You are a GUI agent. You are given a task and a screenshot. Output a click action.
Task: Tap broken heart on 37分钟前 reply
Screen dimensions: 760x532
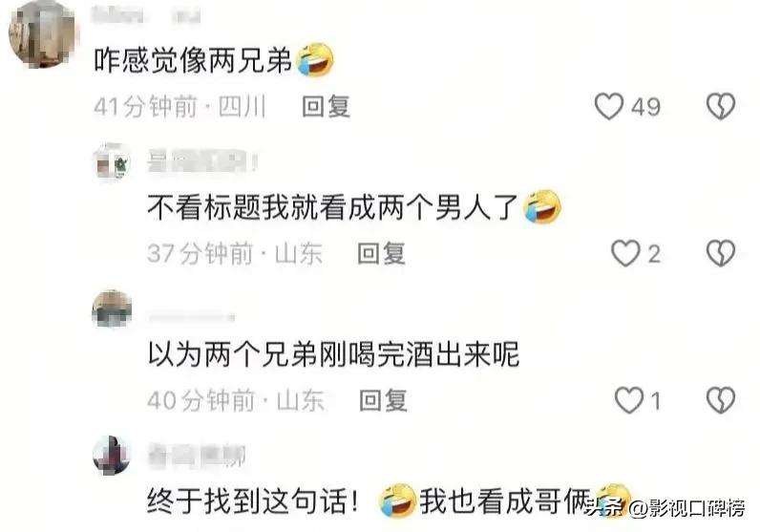pos(721,253)
